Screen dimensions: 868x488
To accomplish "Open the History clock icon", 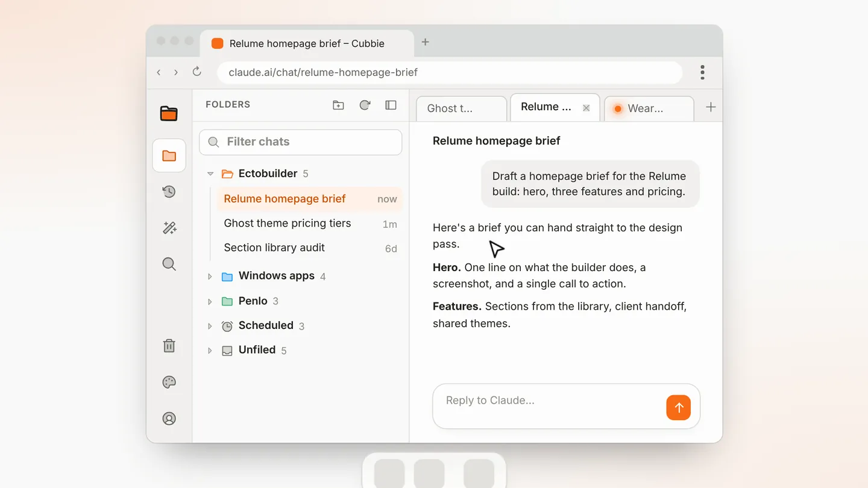I will point(169,192).
